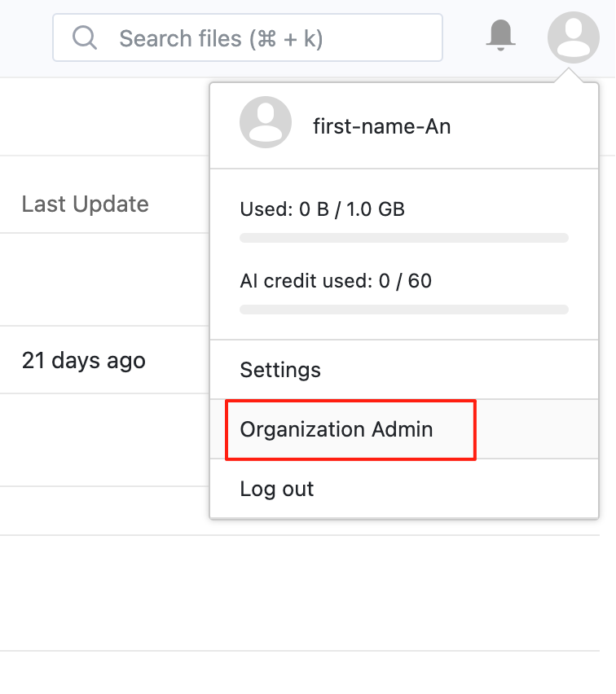This screenshot has width=616, height=694.
Task: Click the dropdown pointer arrow under avatar
Action: (569, 75)
